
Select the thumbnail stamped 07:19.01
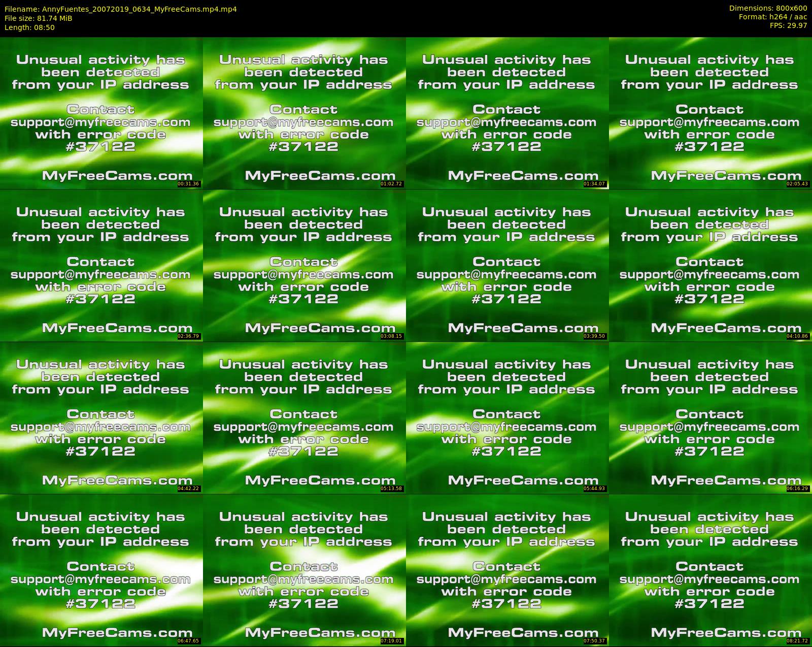(x=304, y=570)
